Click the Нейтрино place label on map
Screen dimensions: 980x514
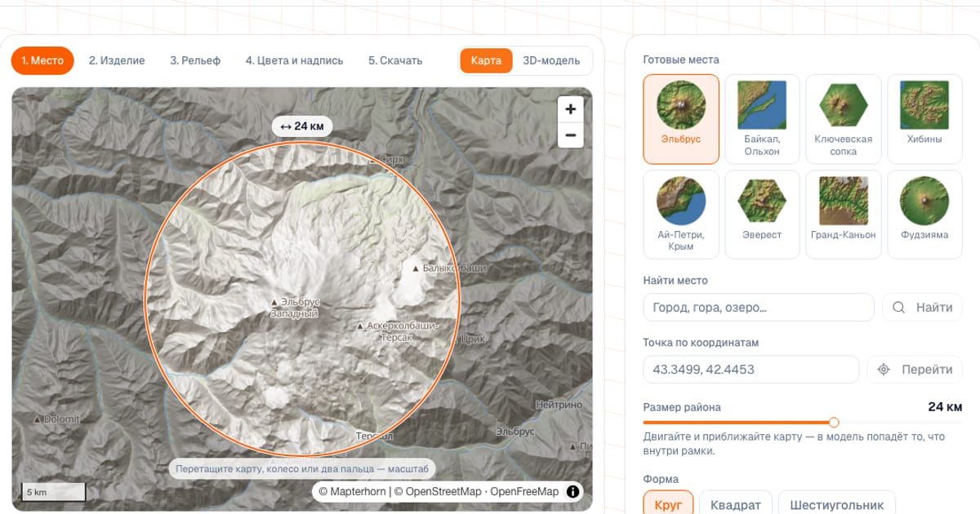559,405
